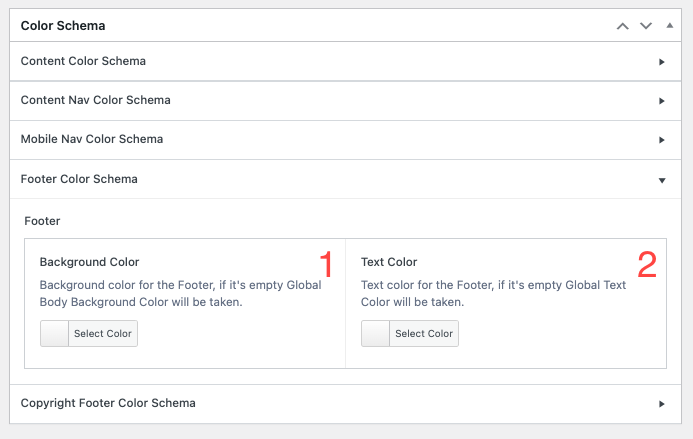This screenshot has height=439, width=693.
Task: Click Background Color preview swatch
Action: [54, 334]
